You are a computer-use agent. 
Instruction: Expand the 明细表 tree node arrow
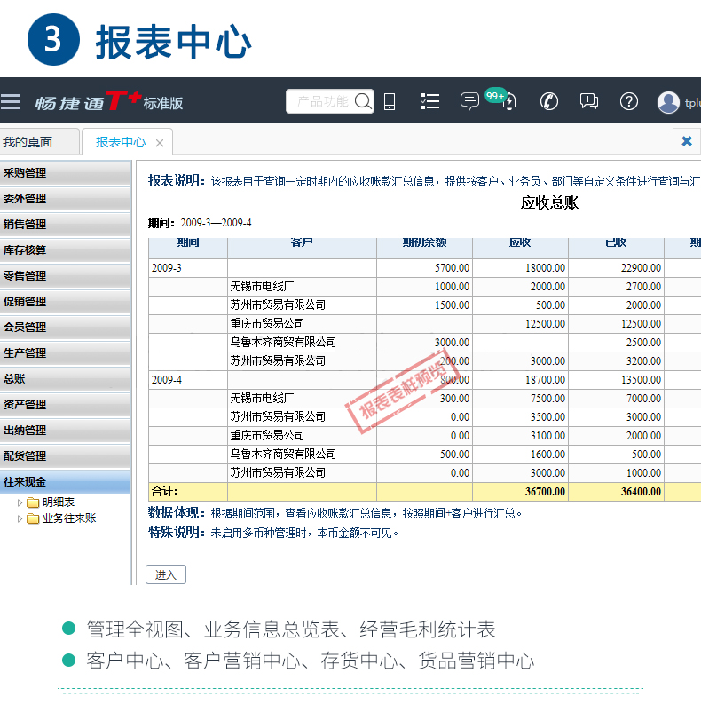20,502
